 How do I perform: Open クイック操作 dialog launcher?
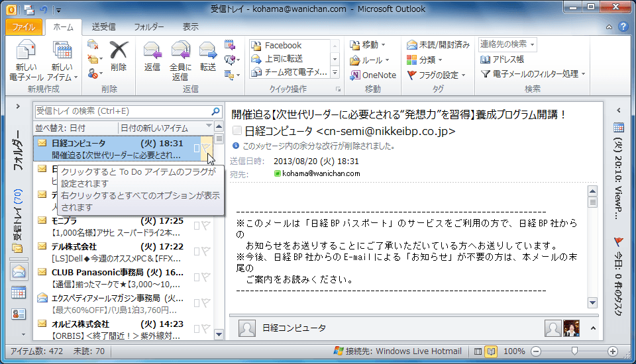pos(338,89)
